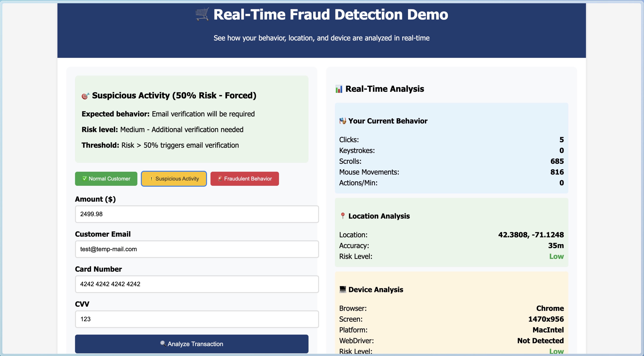Select the Fraudulent Behavior scenario button

tap(245, 179)
